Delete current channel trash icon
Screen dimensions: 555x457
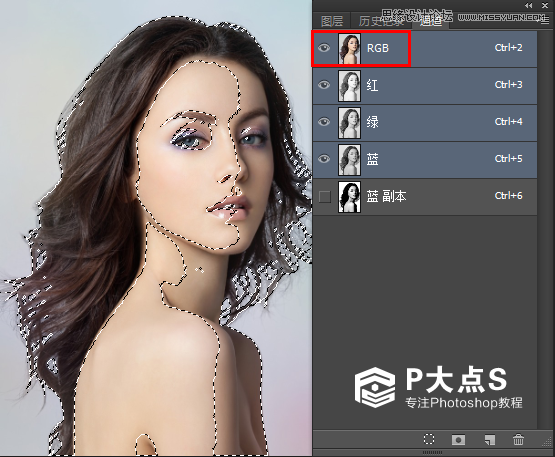pyautogui.click(x=519, y=439)
